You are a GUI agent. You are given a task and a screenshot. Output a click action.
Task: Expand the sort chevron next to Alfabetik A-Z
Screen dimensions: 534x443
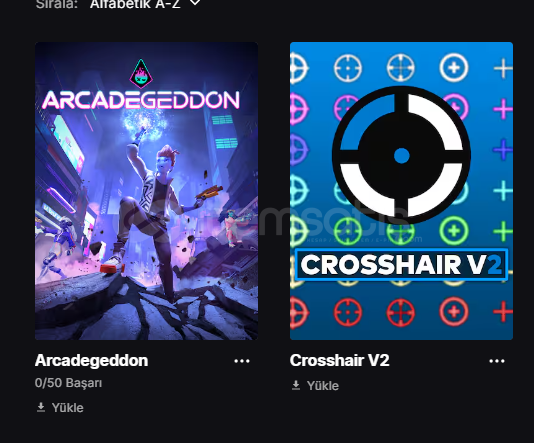click(195, 3)
